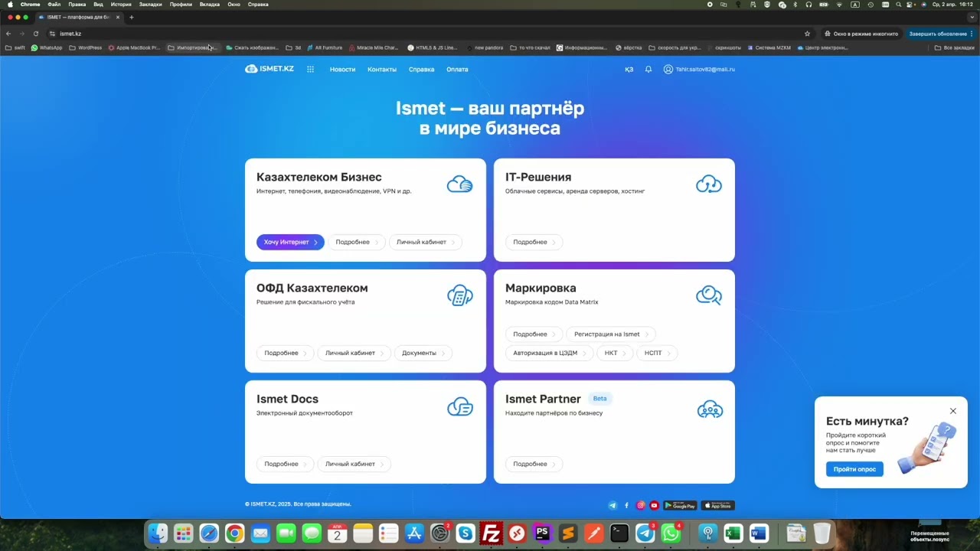Open Telegram from the Dock
Image resolution: width=980 pixels, height=551 pixels.
pyautogui.click(x=645, y=533)
